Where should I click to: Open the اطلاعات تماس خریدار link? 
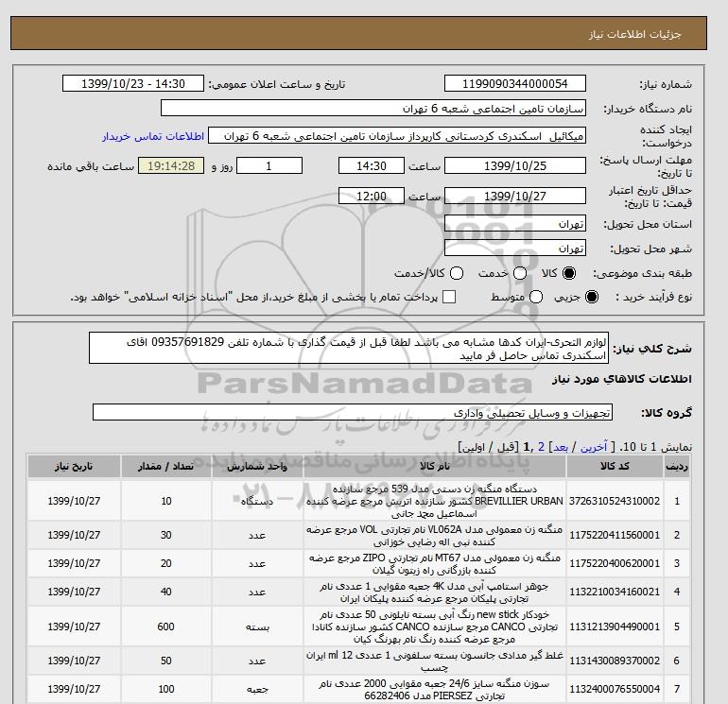(x=153, y=136)
